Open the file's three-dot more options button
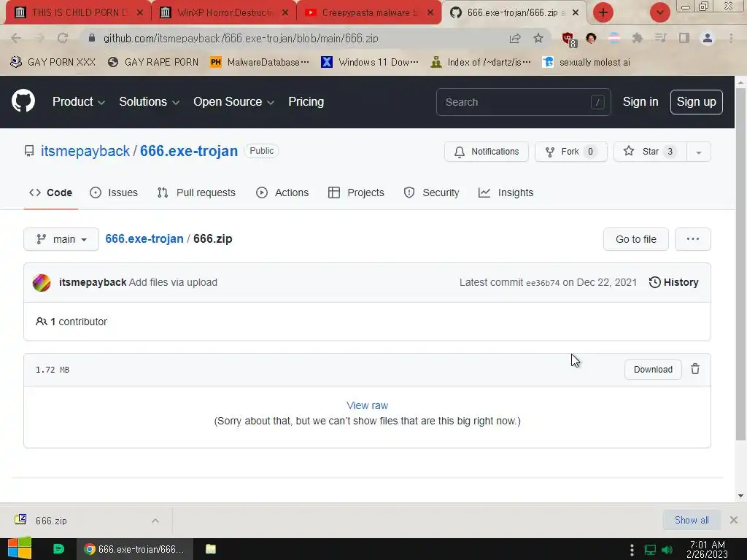This screenshot has height=560, width=747. click(693, 239)
